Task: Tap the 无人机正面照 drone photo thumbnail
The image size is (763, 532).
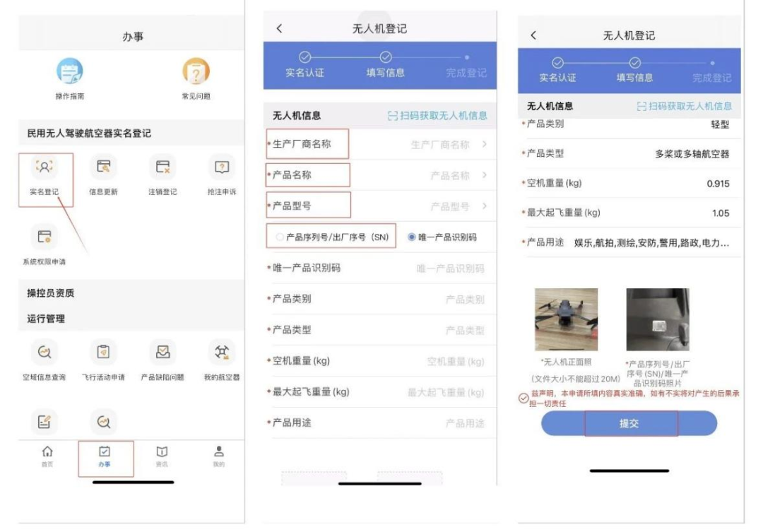Action: pos(566,319)
